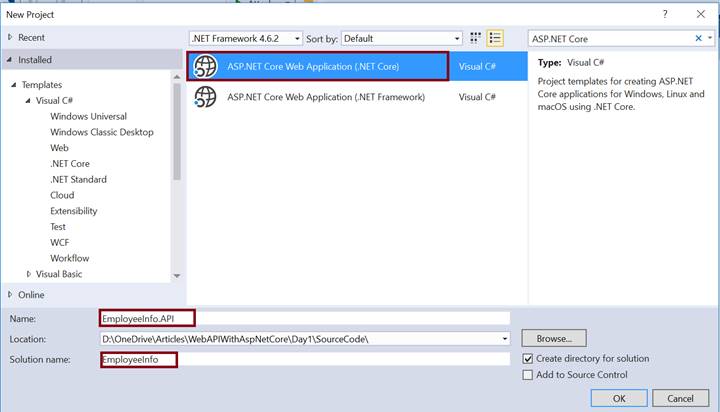Screen dimensions: 720x412
Task: Select ASP.NET Core Web Application (.NET Core) template
Action: click(357, 66)
